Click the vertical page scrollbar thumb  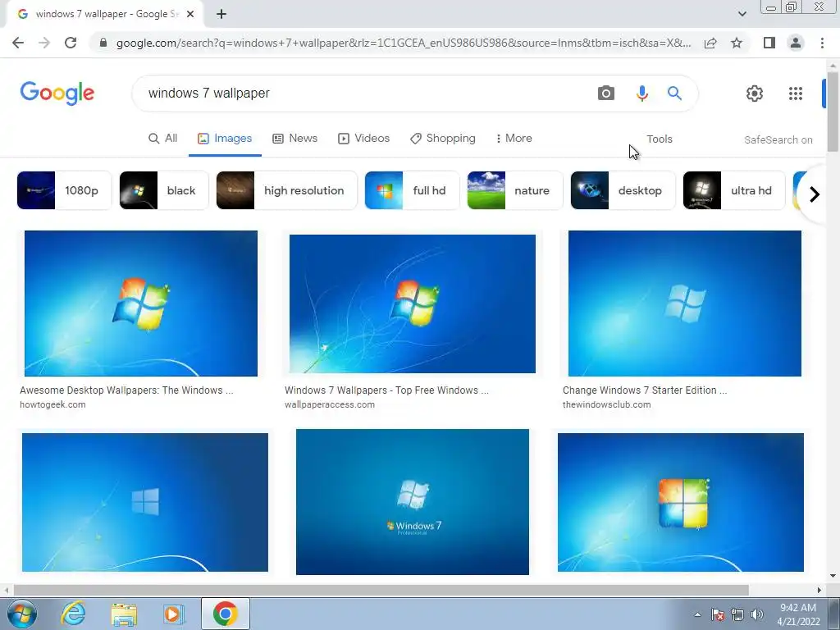point(833,112)
